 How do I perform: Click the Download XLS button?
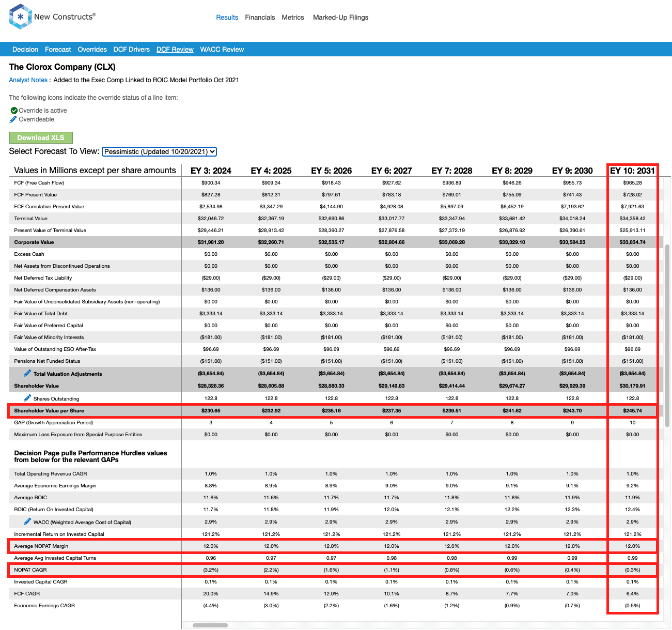click(x=41, y=137)
